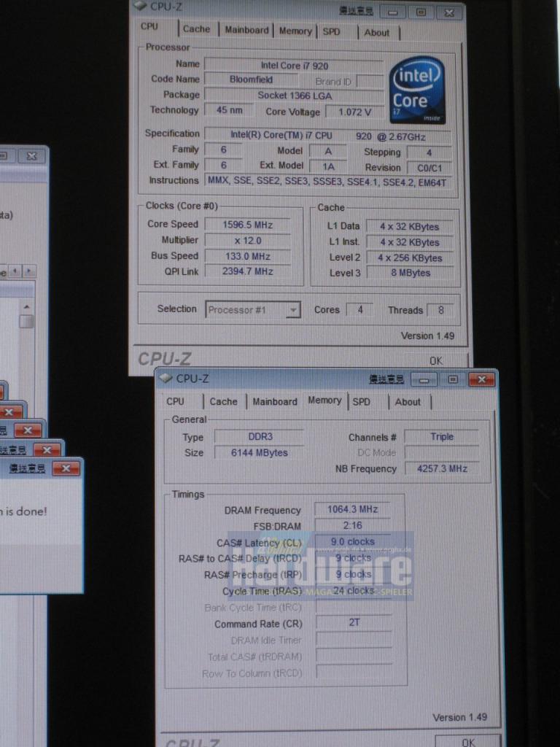This screenshot has width=560, height=747.
Task: Click the feedback link in the upper CPU-Z title bar
Action: pos(356,11)
